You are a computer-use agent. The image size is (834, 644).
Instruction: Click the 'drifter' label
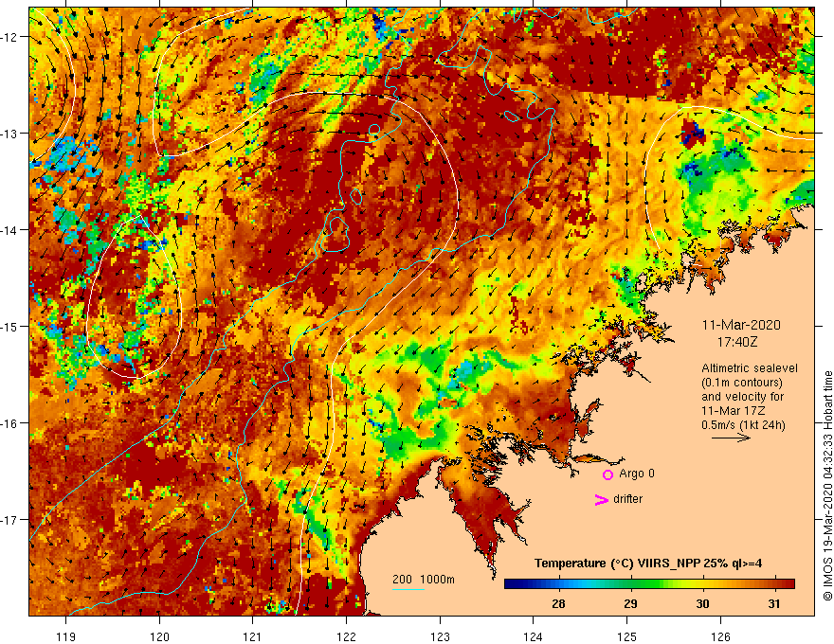[627, 499]
